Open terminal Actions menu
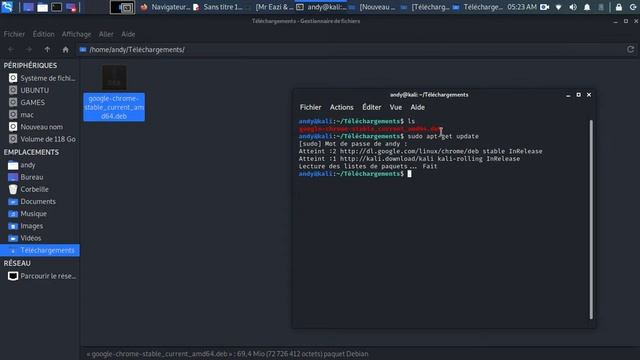 342,107
